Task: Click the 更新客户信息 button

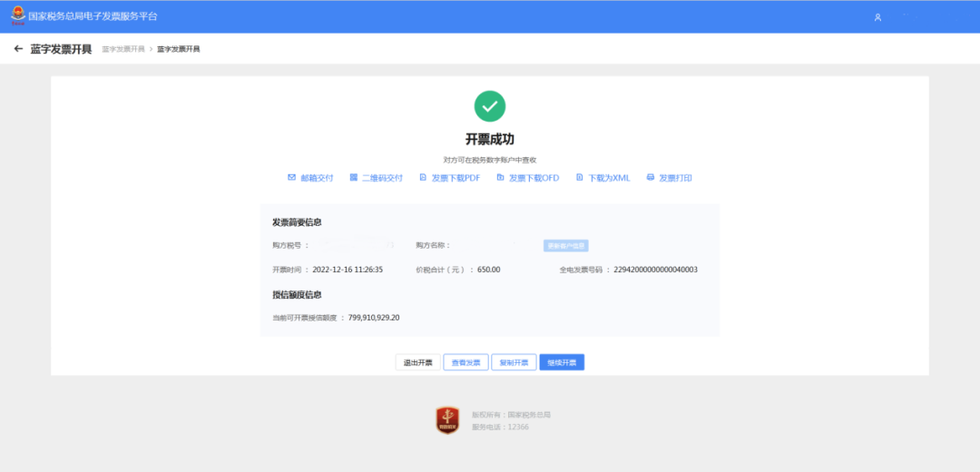Action: [565, 246]
